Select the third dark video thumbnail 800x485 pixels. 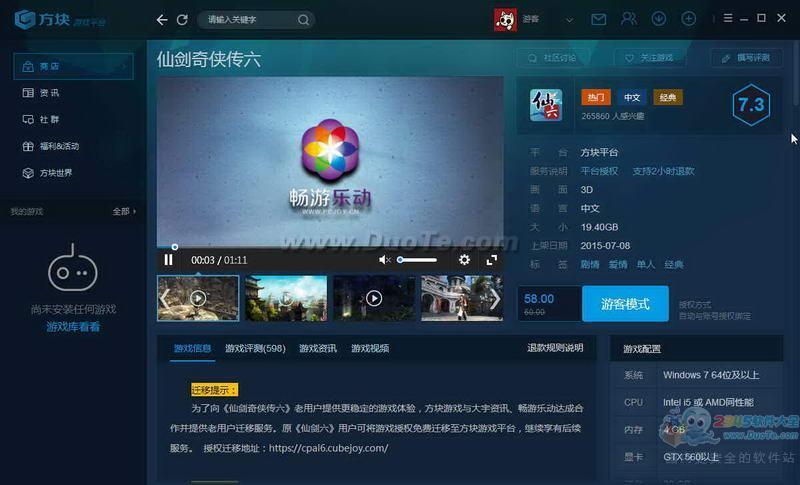click(374, 298)
